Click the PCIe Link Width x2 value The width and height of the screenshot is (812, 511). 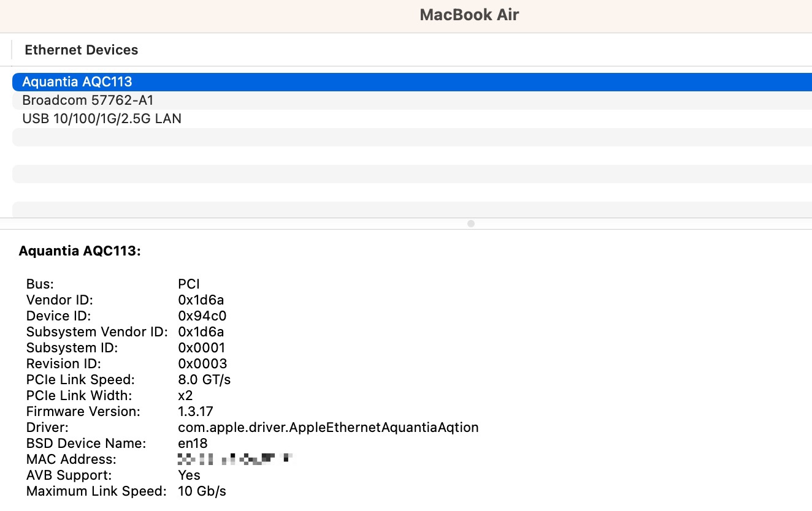[185, 396]
